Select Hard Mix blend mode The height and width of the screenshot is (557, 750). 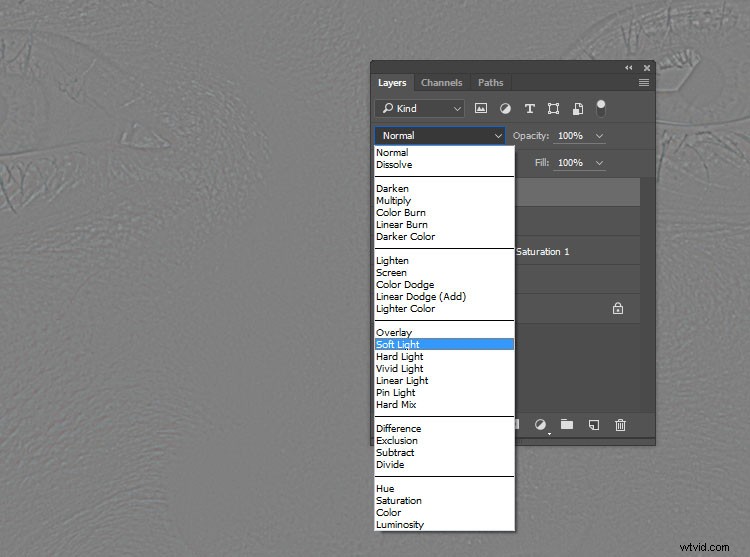coord(444,404)
